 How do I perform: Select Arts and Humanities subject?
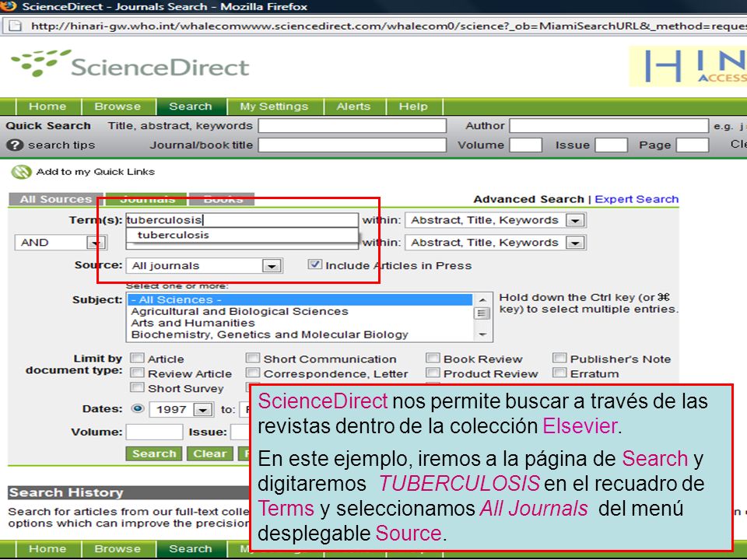[x=300, y=323]
